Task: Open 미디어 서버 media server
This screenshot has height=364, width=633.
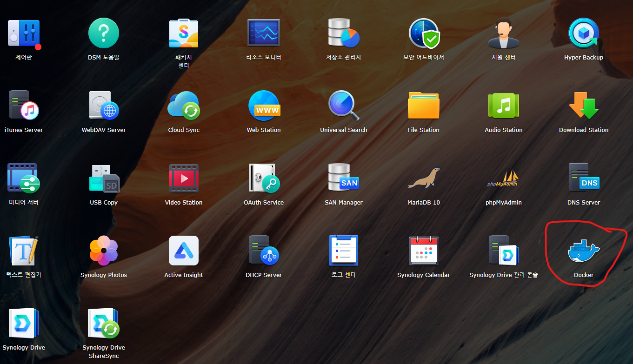Action: click(x=24, y=179)
